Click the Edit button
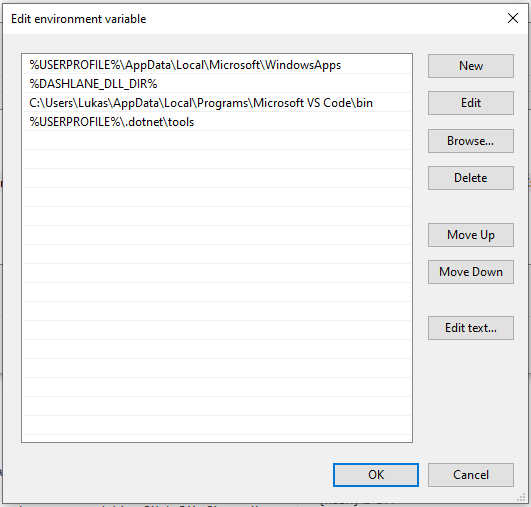The height and width of the screenshot is (507, 531). pyautogui.click(x=471, y=103)
